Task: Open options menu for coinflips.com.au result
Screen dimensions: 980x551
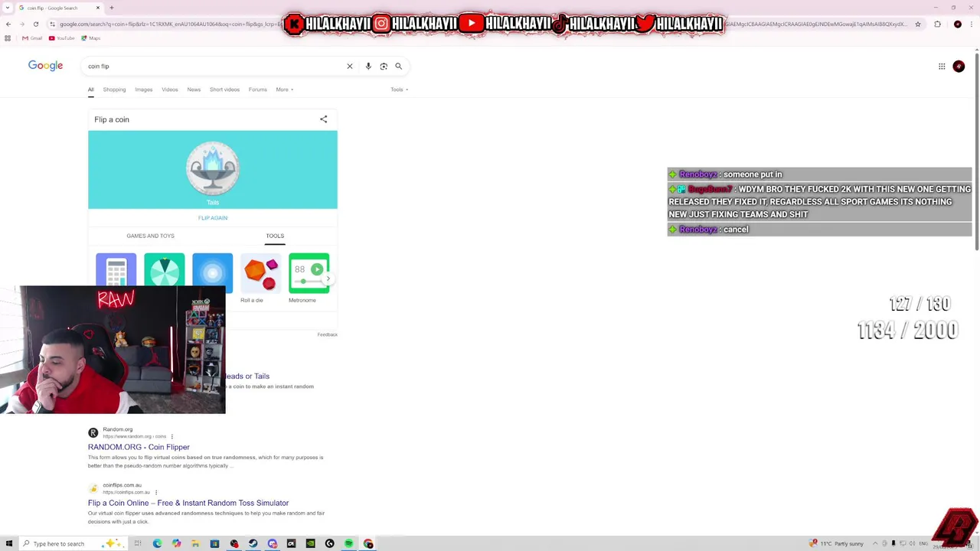Action: (x=155, y=493)
